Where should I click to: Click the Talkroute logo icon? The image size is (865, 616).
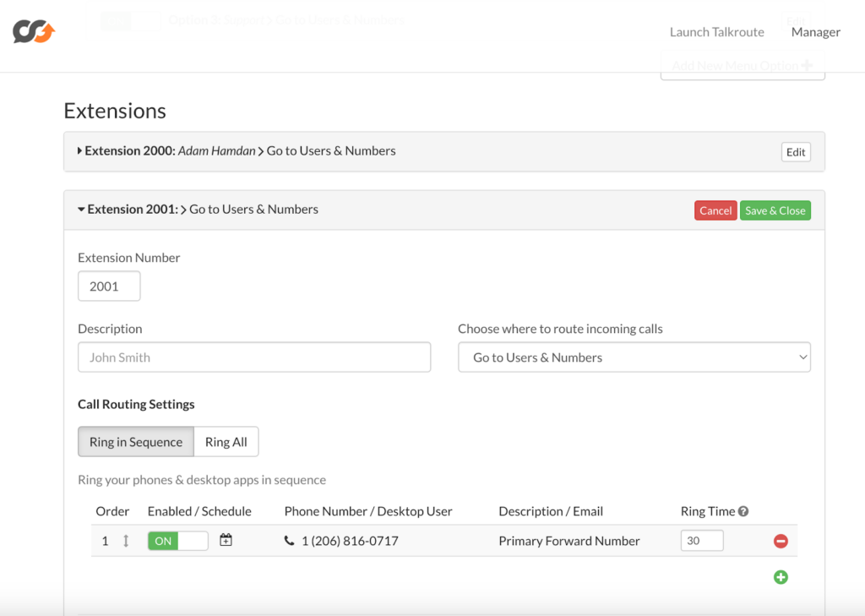tap(34, 31)
